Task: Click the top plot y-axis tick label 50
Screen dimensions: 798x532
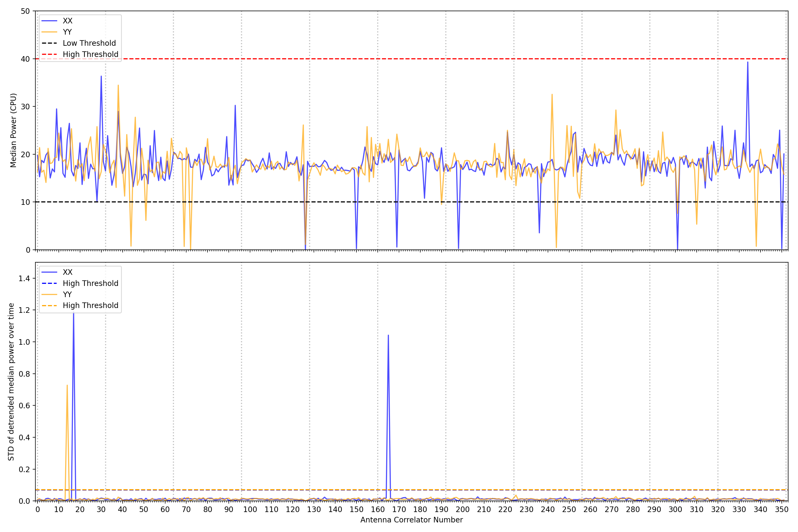Action: click(x=25, y=11)
